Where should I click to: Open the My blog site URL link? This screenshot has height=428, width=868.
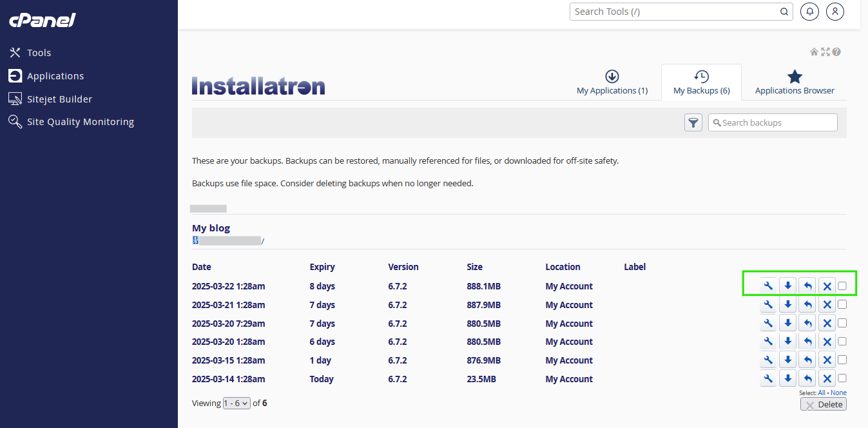(228, 241)
